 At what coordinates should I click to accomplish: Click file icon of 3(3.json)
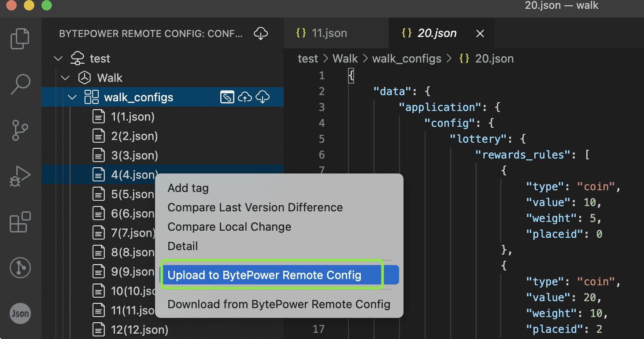[99, 155]
